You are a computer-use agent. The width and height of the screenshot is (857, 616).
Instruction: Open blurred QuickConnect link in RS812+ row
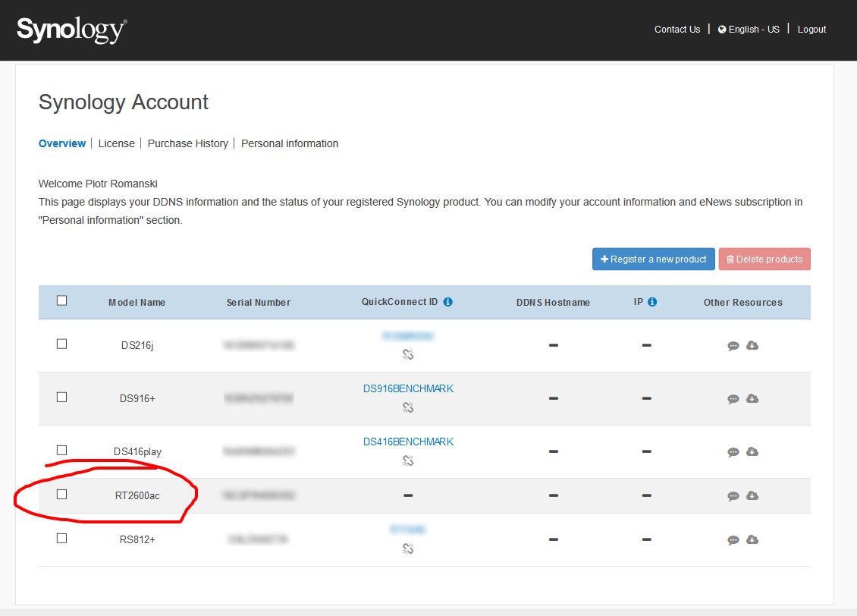(408, 529)
